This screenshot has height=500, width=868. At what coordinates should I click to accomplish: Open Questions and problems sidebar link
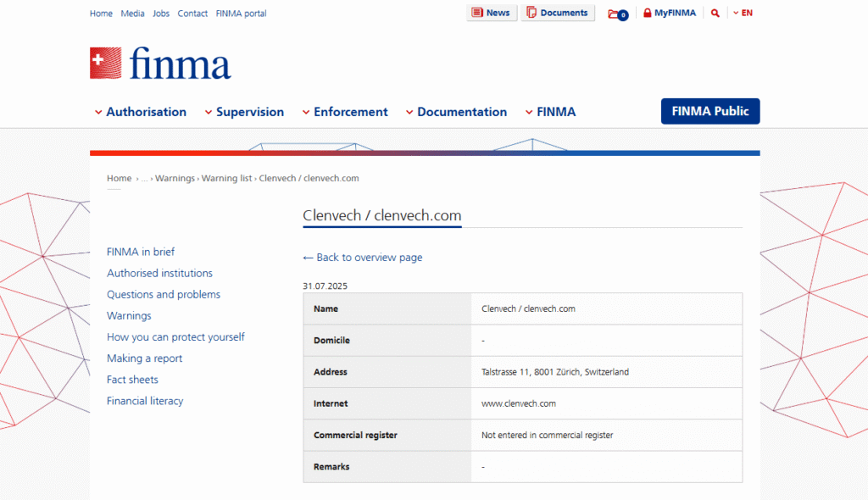(164, 295)
